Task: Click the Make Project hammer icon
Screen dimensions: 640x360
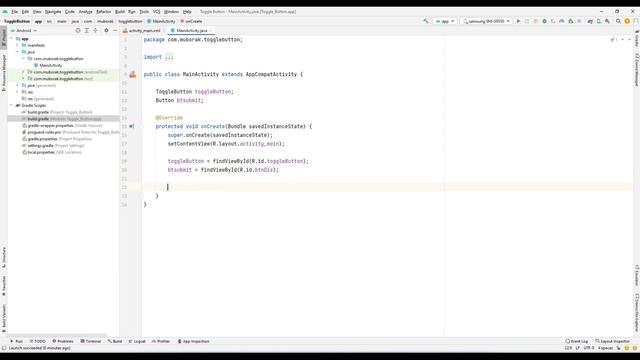Action: (426, 21)
